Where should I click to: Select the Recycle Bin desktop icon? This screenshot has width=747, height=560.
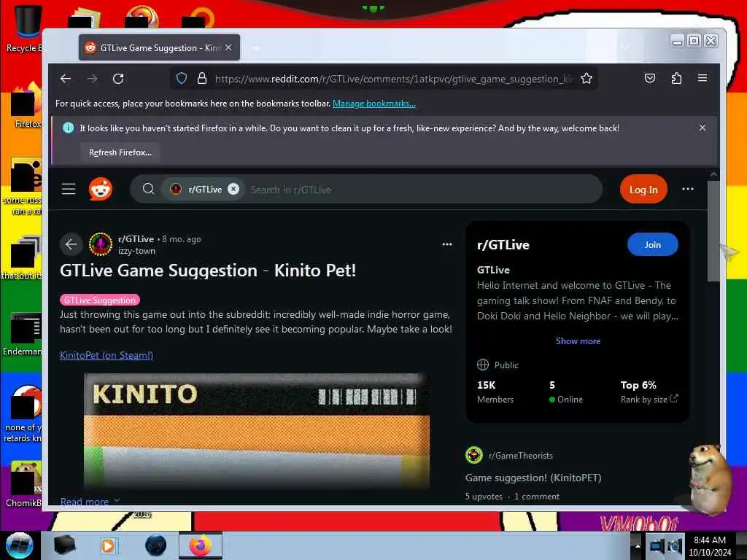click(24, 28)
